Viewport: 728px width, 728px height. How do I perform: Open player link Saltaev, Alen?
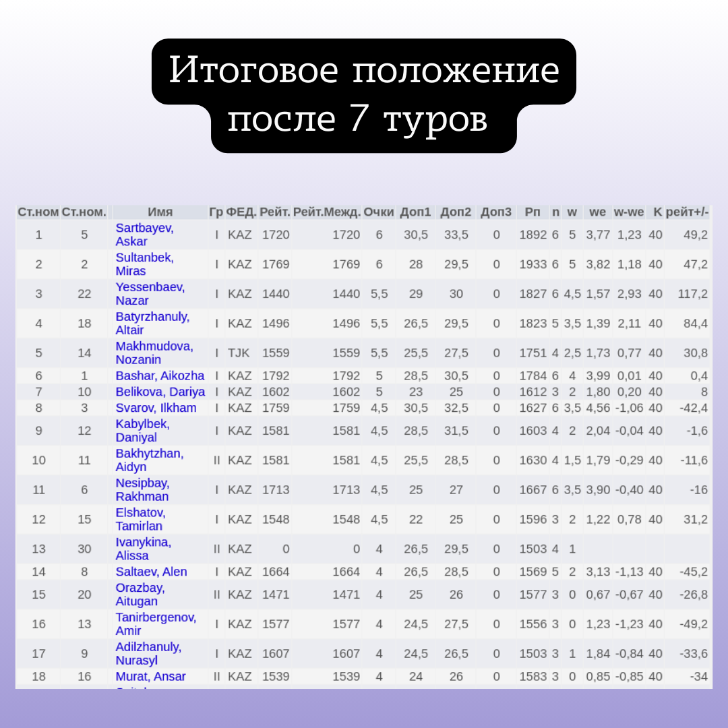pyautogui.click(x=152, y=572)
